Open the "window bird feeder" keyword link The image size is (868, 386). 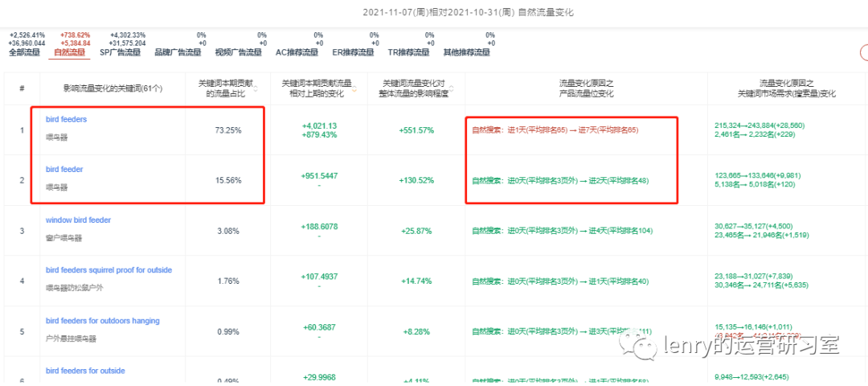(x=78, y=220)
